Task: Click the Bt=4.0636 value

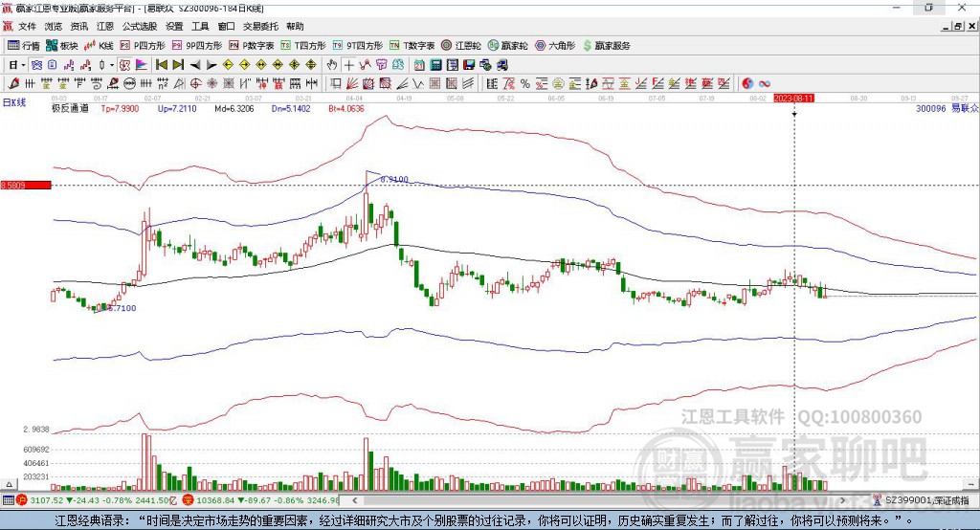Action: 345,108
